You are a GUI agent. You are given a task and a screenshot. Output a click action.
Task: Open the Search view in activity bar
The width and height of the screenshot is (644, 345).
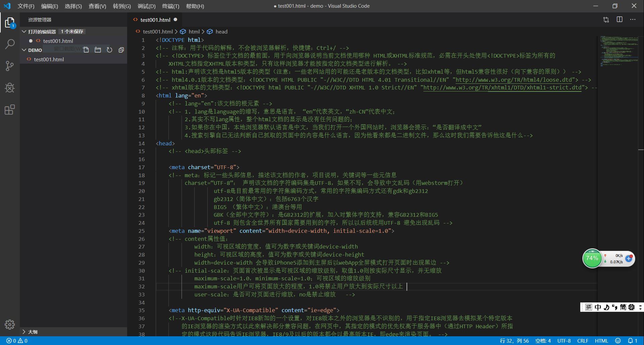[x=10, y=44]
